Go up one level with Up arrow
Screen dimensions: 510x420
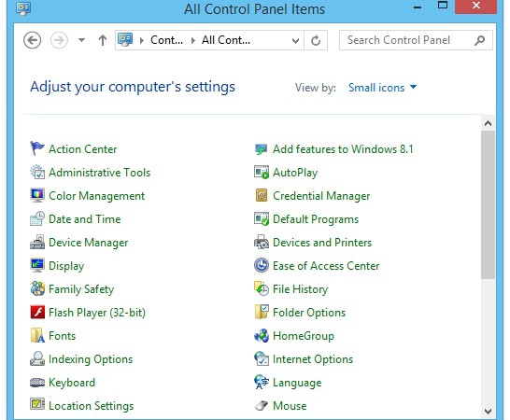[x=103, y=40]
